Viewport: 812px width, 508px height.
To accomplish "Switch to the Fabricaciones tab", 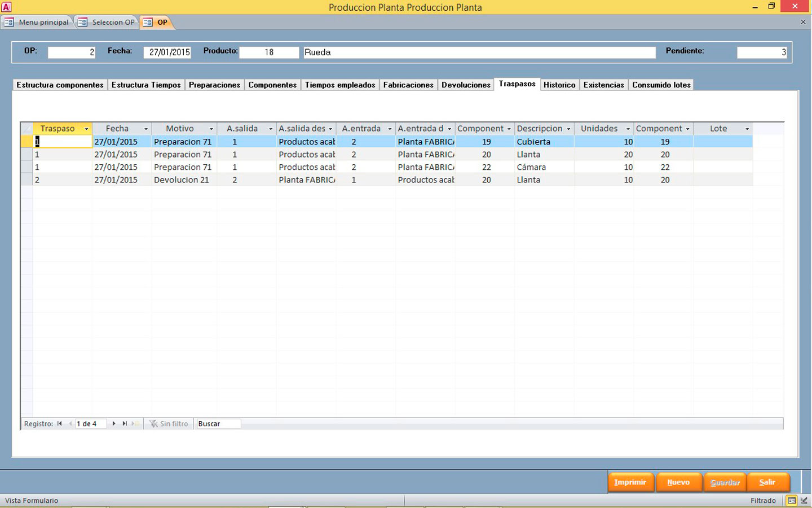I will (x=408, y=85).
